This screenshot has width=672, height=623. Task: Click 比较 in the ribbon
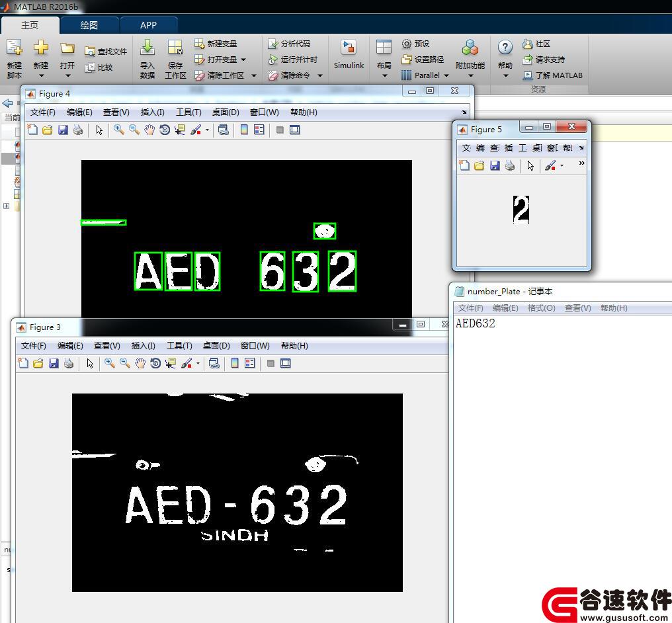coord(99,67)
